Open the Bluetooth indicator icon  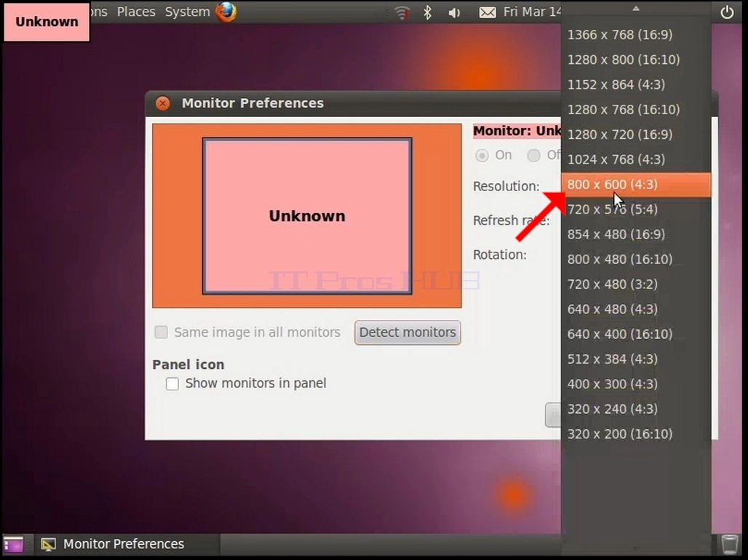pyautogui.click(x=427, y=12)
